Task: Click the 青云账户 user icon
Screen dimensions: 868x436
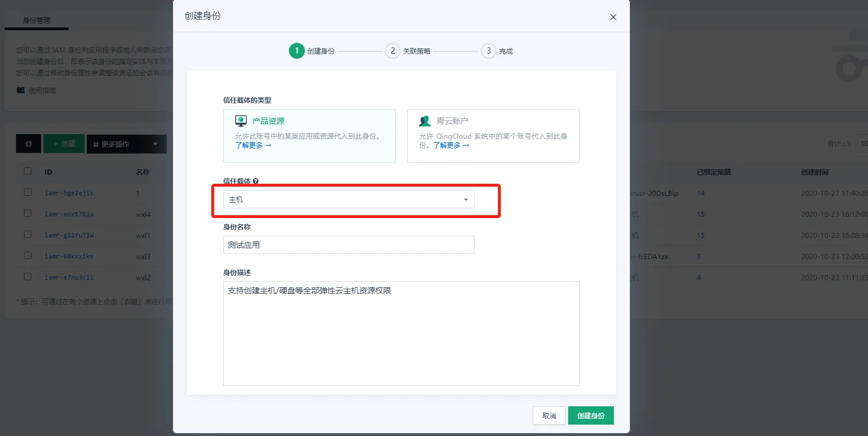Action: (425, 121)
